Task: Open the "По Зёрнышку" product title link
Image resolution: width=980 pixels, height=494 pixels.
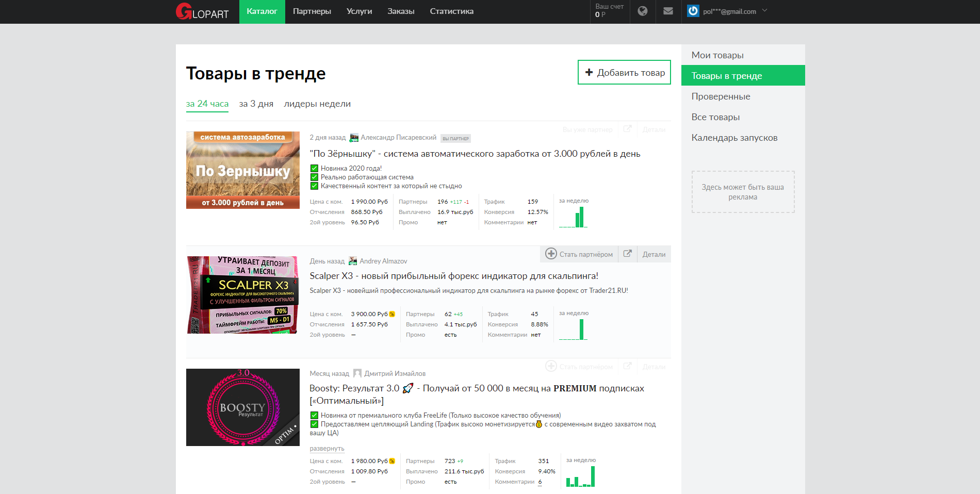Action: (x=475, y=154)
